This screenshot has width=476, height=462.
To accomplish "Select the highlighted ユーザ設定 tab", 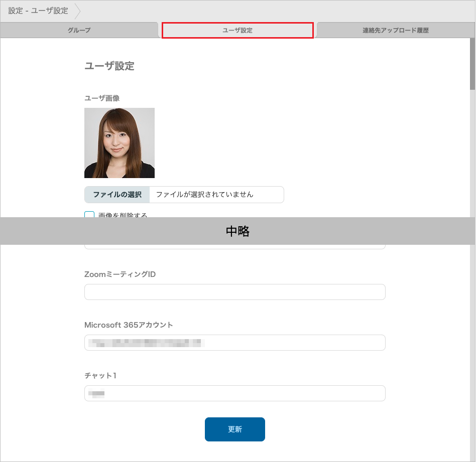I will pos(237,30).
